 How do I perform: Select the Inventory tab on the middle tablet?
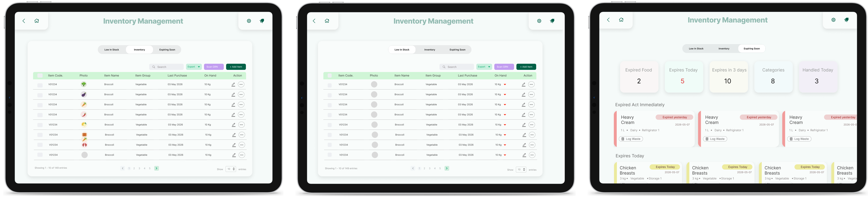430,49
